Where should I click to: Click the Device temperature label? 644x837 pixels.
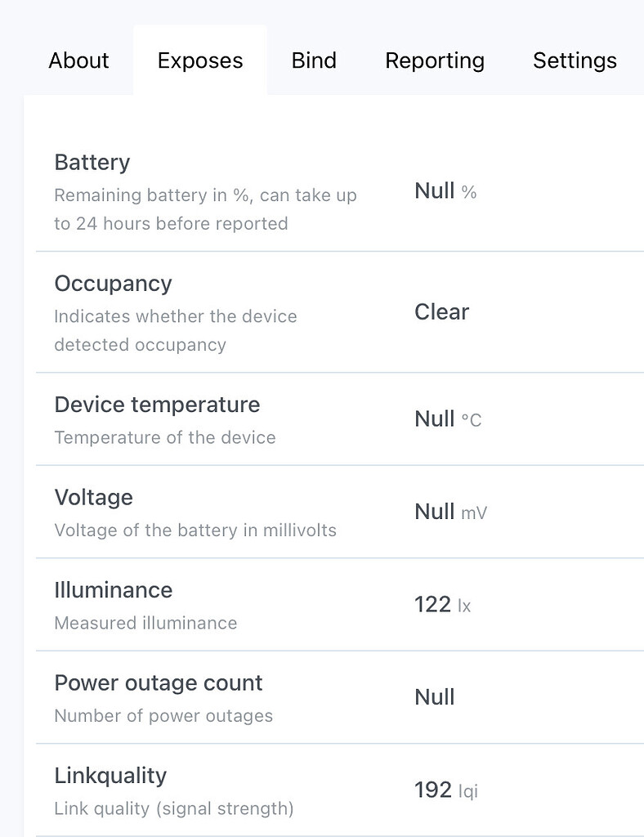click(157, 404)
